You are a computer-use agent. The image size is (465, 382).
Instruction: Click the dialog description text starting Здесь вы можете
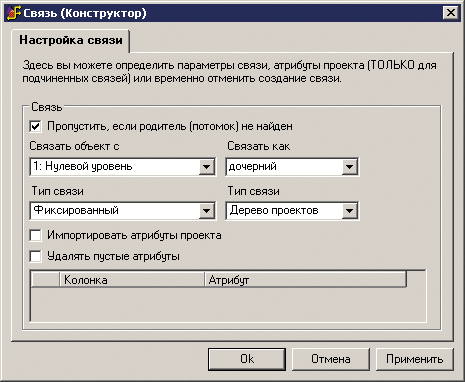coord(230,72)
